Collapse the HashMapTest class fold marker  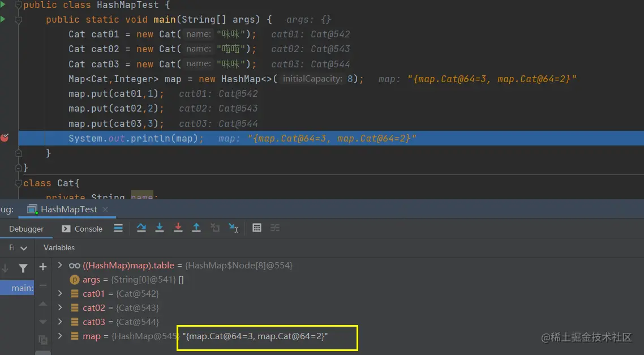[x=18, y=5]
